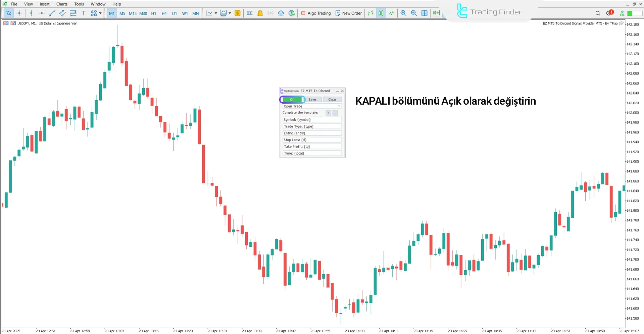Image resolution: width=644 pixels, height=334 pixels.
Task: Click the green LVL signal icon
Action: tap(622, 13)
